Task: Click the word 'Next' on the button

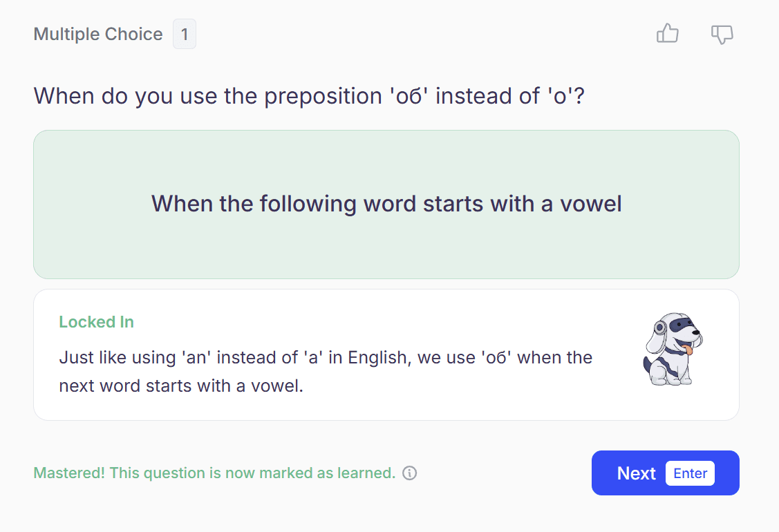Action: tap(636, 473)
